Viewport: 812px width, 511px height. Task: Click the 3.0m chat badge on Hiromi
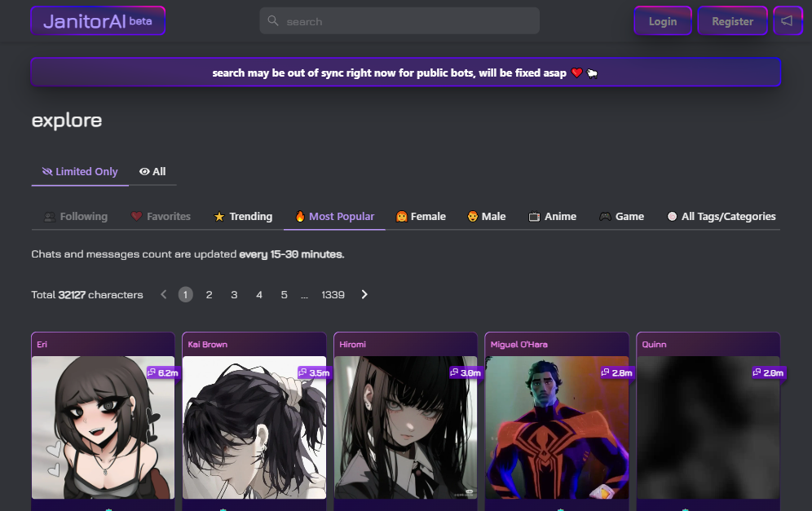point(466,372)
